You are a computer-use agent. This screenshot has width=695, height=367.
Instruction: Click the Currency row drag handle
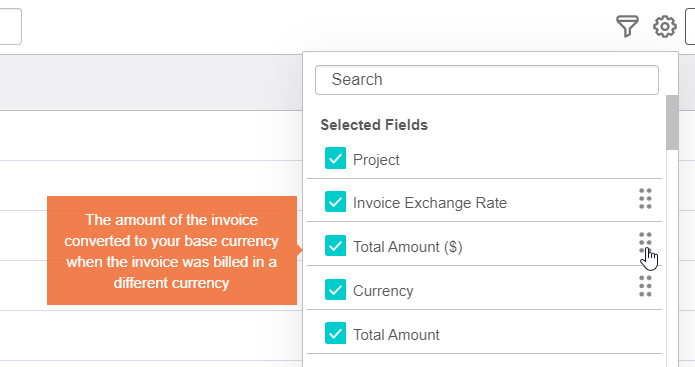coord(645,286)
